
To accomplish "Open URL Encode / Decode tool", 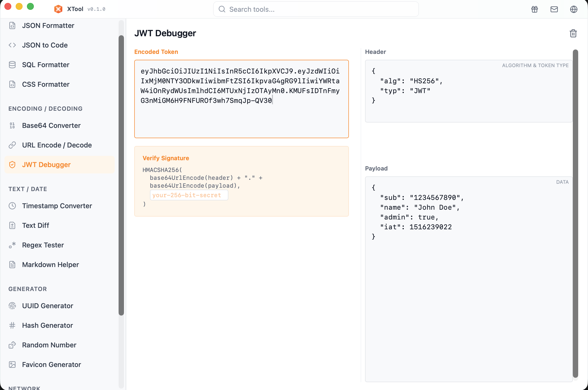I will click(x=57, y=145).
